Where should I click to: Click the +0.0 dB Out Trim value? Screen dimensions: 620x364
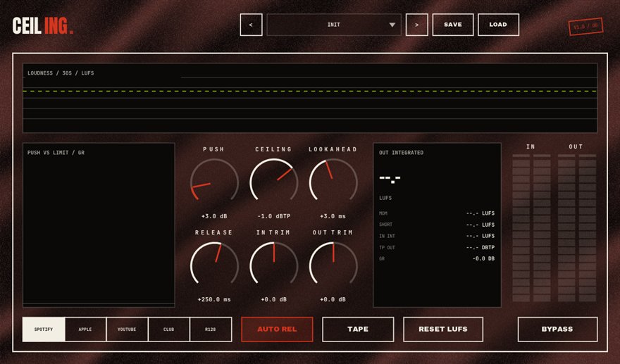[333, 300]
